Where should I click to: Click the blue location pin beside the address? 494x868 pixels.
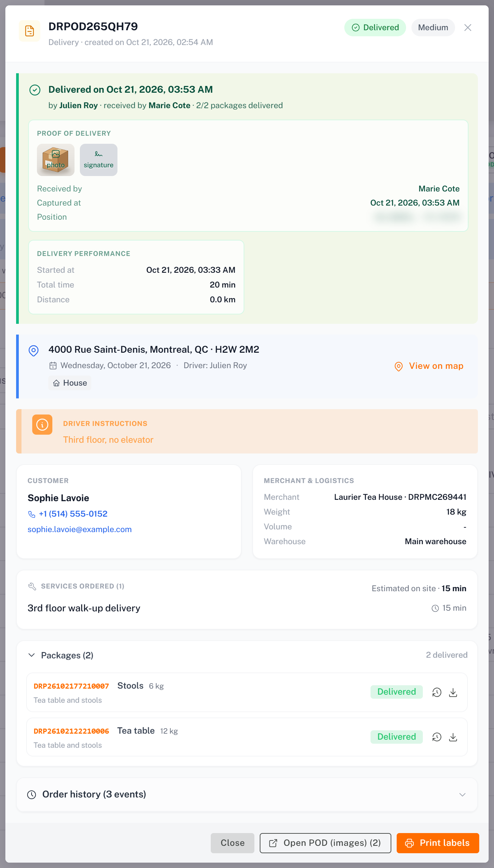(34, 350)
